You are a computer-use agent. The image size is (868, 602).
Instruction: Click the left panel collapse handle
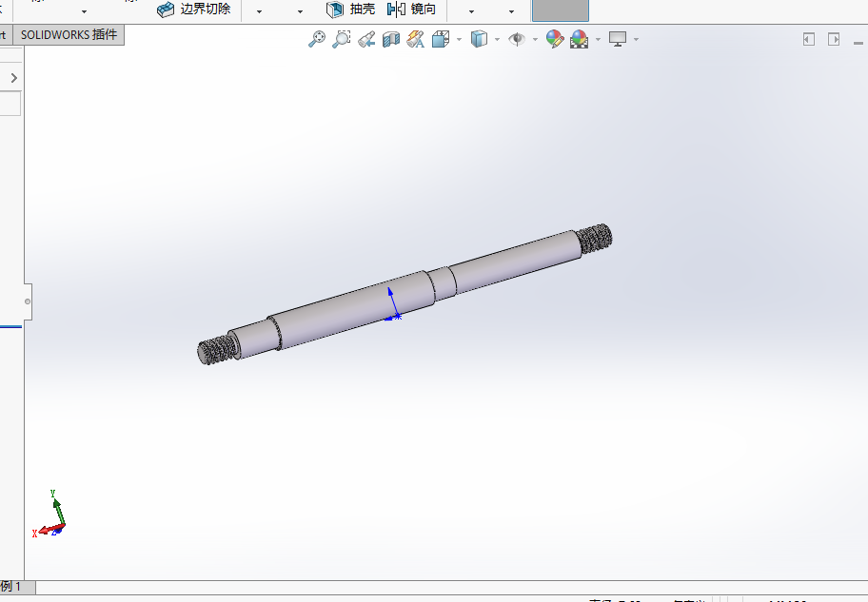click(28, 301)
